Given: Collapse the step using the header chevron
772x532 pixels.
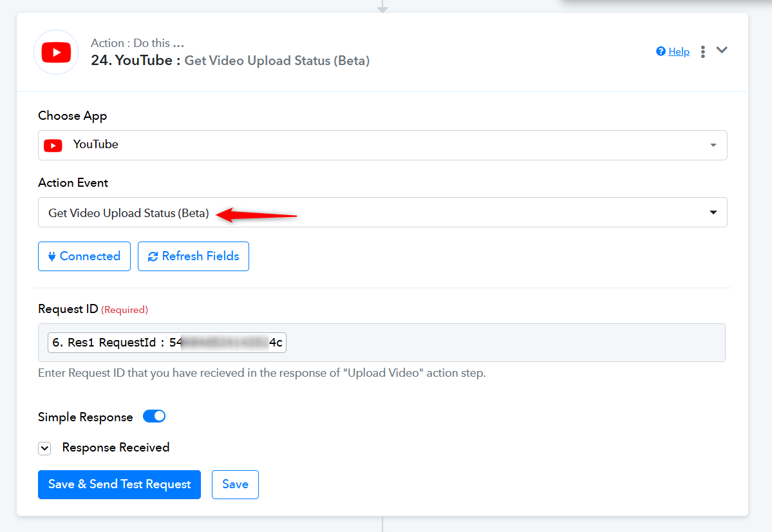Looking at the screenshot, I should pyautogui.click(x=722, y=50).
